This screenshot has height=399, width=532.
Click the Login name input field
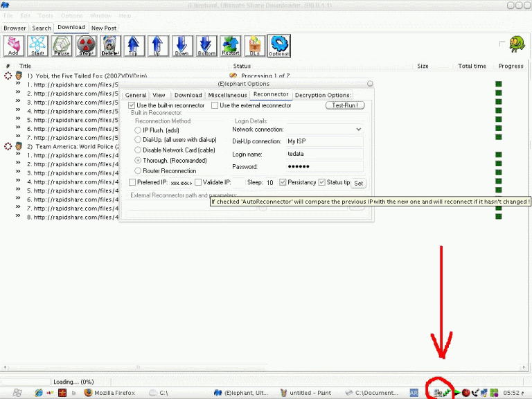[x=323, y=154]
